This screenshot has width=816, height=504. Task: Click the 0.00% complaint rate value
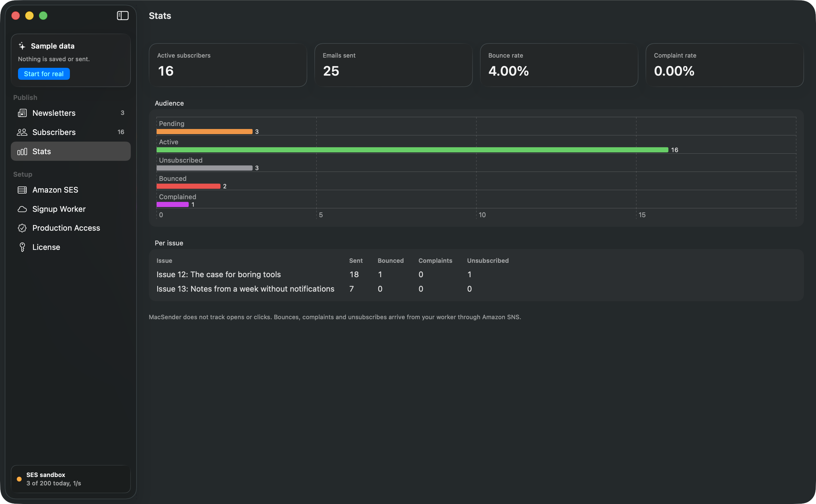pos(674,71)
